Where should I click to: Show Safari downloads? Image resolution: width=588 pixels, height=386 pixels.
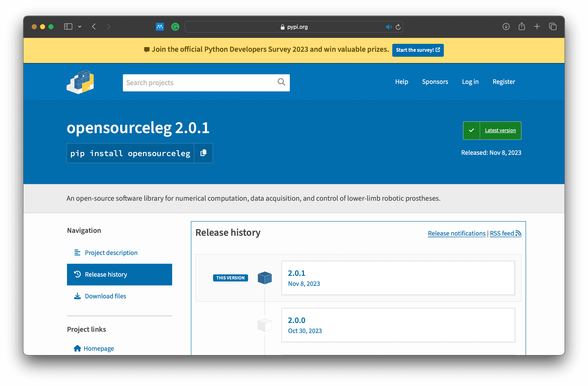(506, 26)
